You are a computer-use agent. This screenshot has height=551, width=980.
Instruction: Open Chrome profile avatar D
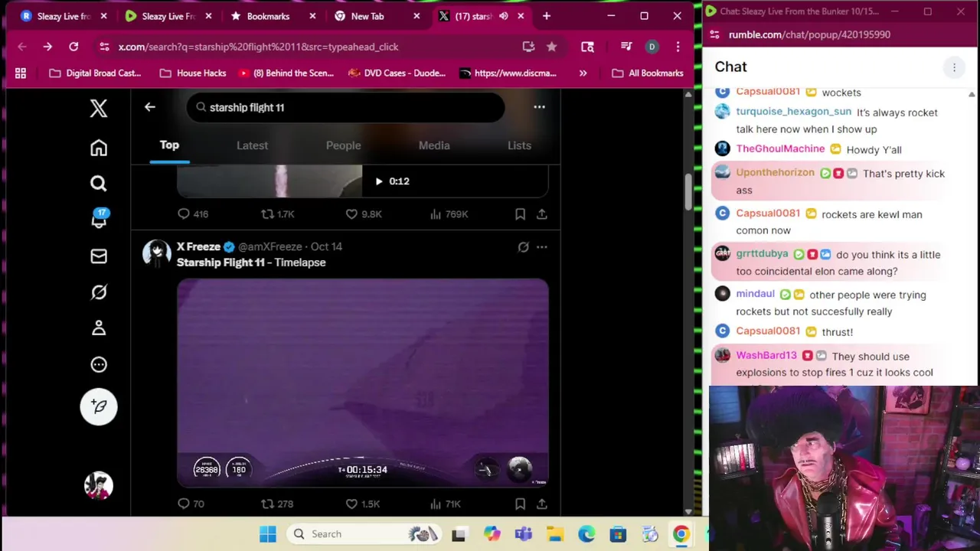652,47
